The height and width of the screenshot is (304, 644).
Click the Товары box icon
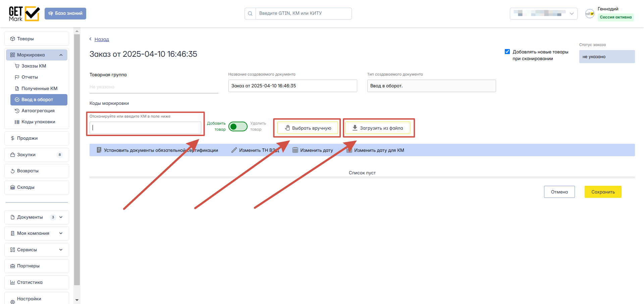click(x=13, y=39)
